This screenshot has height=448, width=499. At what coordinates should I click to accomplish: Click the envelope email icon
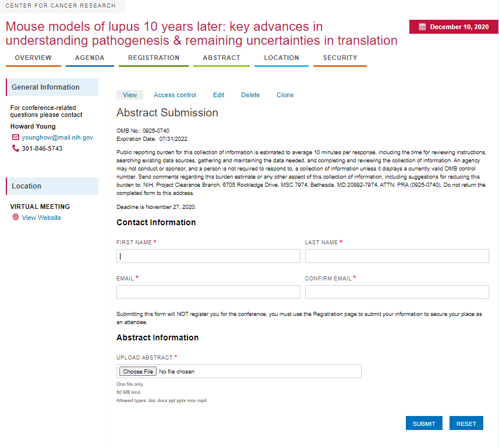click(16, 137)
